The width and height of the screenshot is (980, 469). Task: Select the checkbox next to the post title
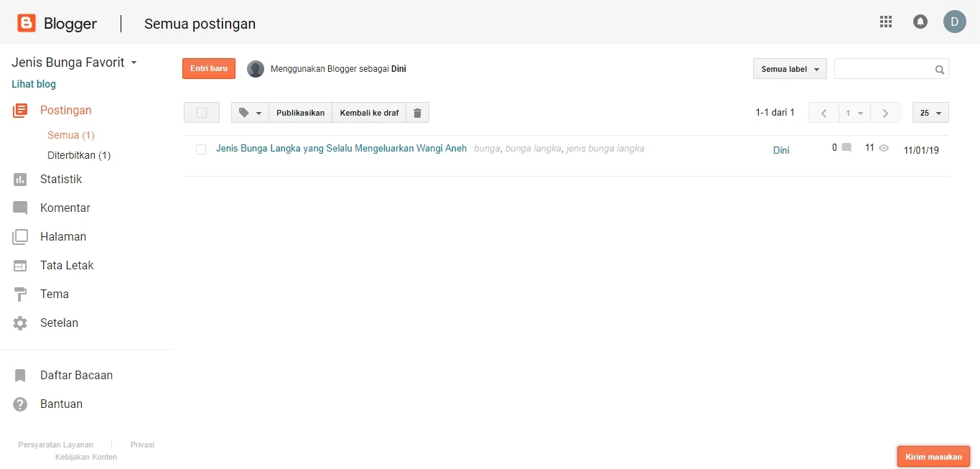click(201, 149)
